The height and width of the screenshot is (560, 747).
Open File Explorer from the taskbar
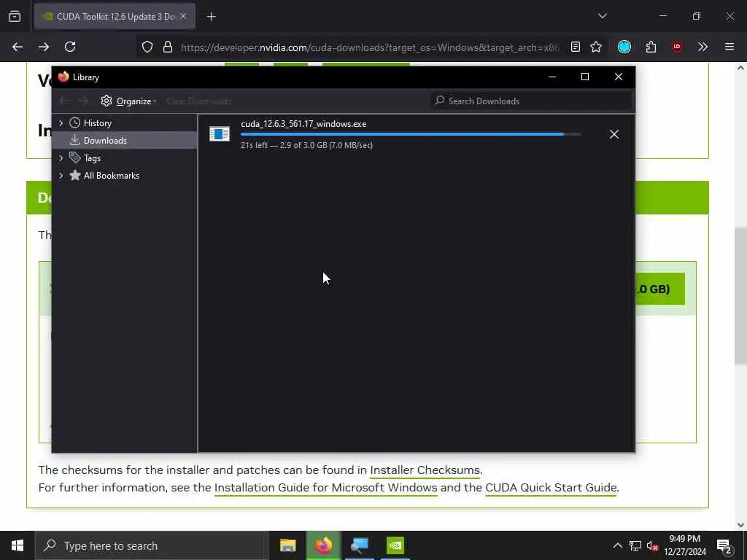point(287,545)
